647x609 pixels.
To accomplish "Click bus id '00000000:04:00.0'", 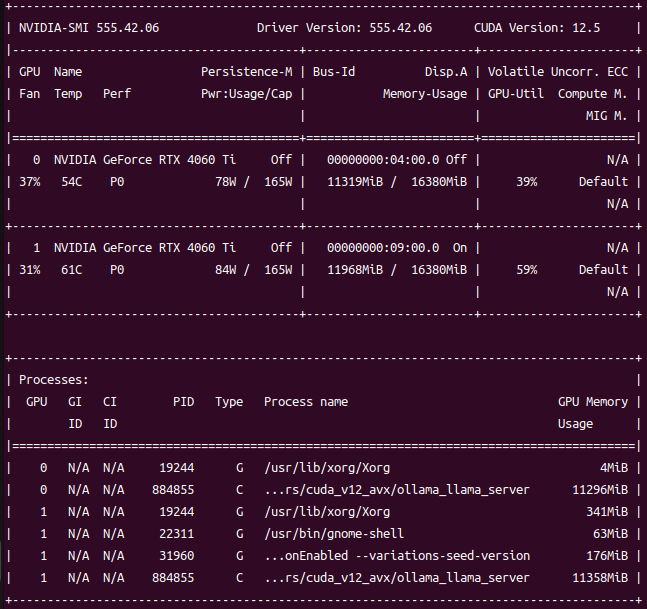I will [x=383, y=160].
